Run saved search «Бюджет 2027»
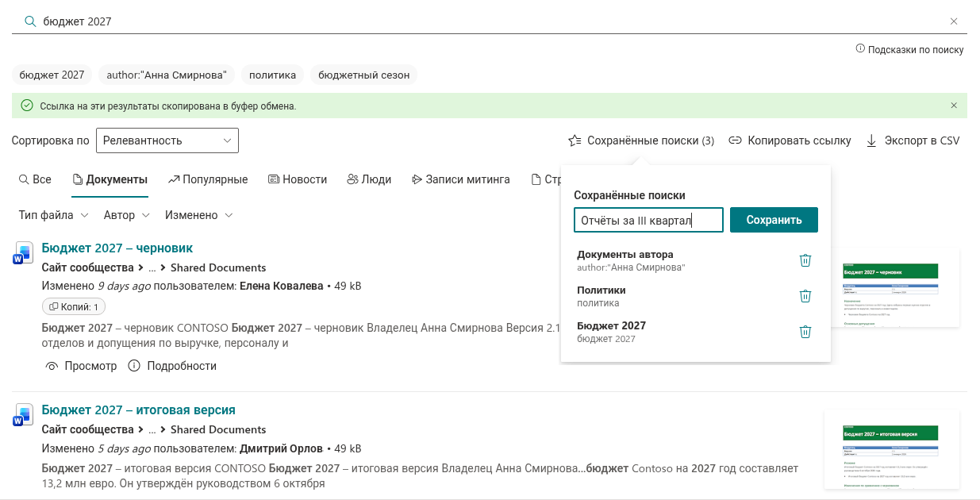Screen dimensions: 980x500 (x=611, y=332)
